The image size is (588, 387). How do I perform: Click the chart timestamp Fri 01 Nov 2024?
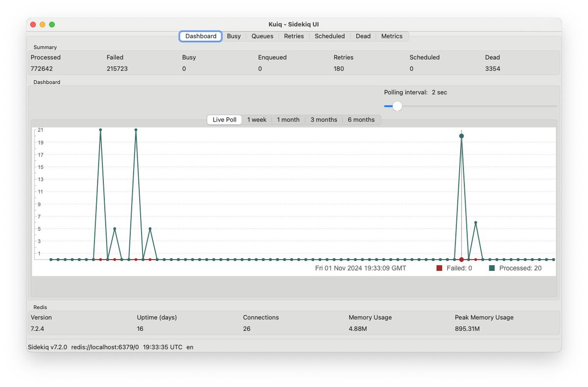(361, 268)
